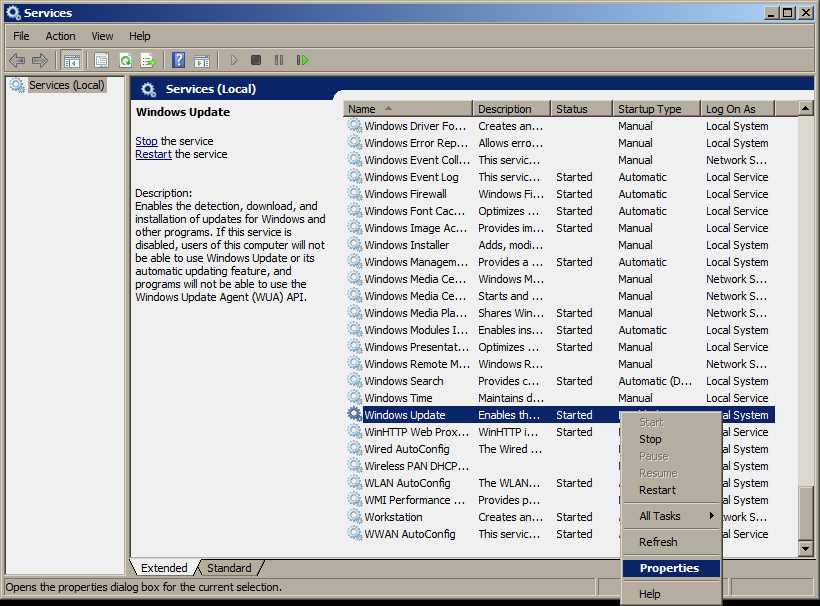Click the Export List toolbar icon
This screenshot has width=820, height=606.
tap(148, 60)
